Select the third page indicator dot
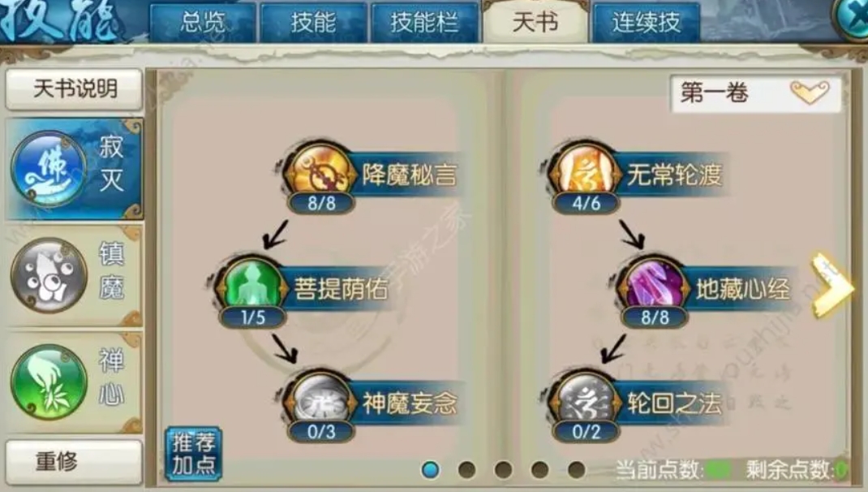Image resolution: width=868 pixels, height=492 pixels. tap(503, 470)
